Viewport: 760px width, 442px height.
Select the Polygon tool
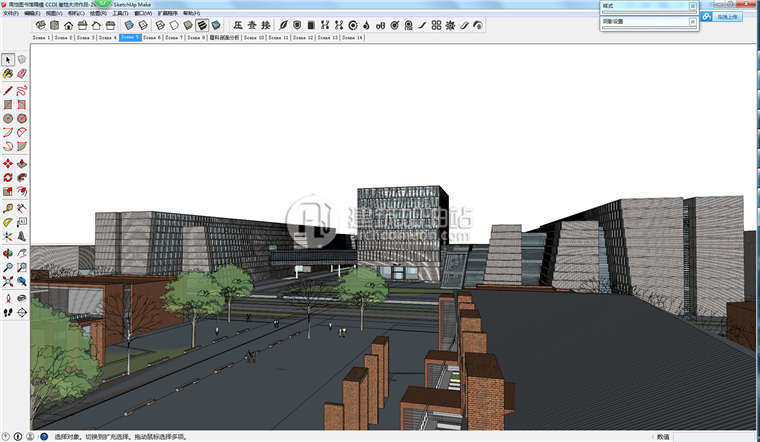click(x=22, y=119)
